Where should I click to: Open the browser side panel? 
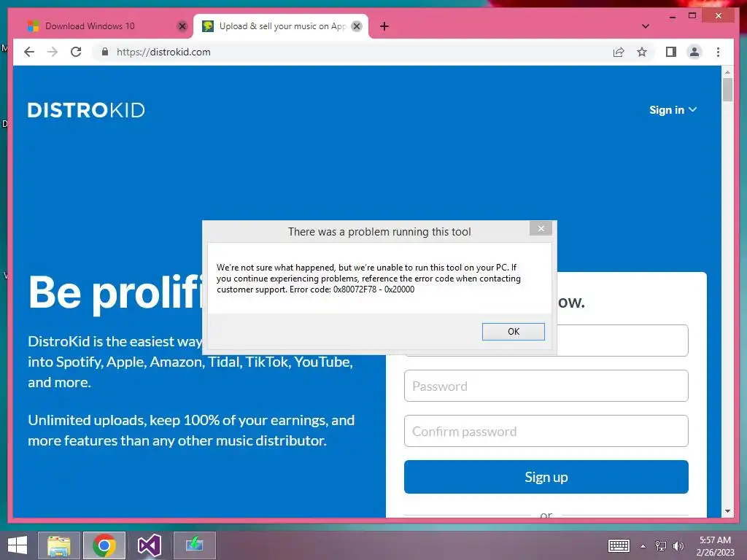pyautogui.click(x=671, y=52)
